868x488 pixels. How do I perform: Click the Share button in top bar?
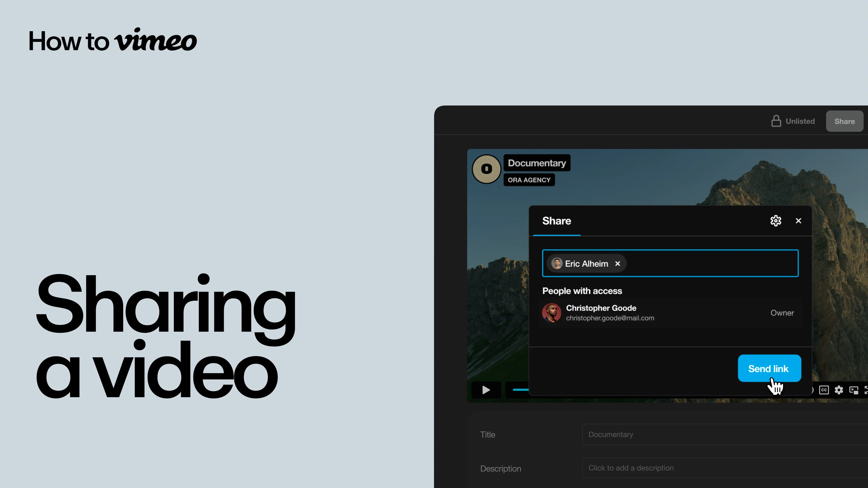click(844, 121)
